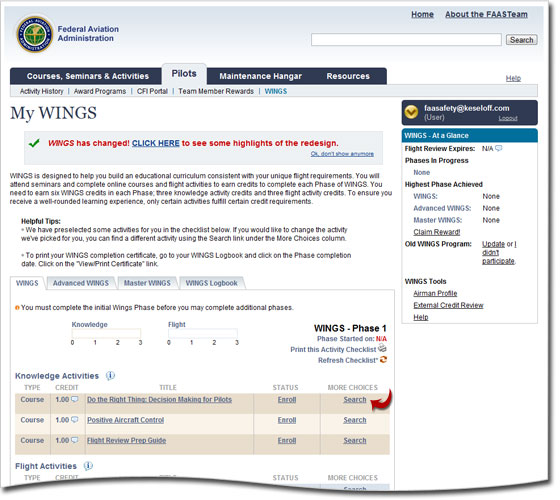The image size is (560, 500).
Task: Click the Help link below the search
Action: 513,78
